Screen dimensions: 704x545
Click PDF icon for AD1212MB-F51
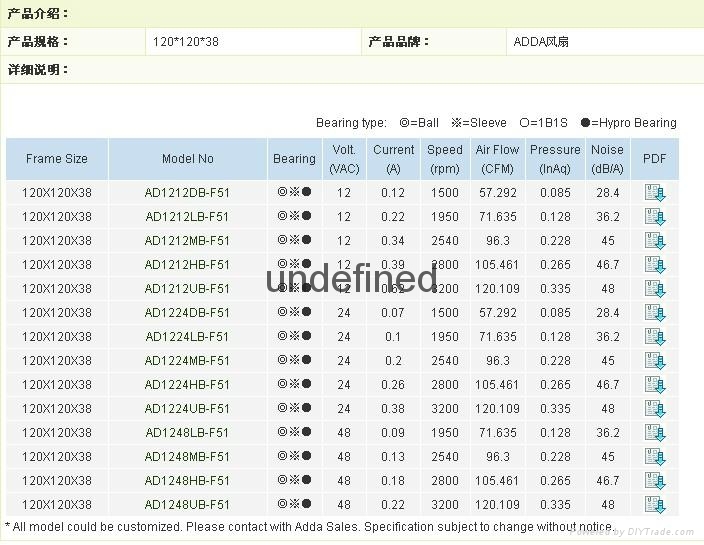tap(655, 241)
